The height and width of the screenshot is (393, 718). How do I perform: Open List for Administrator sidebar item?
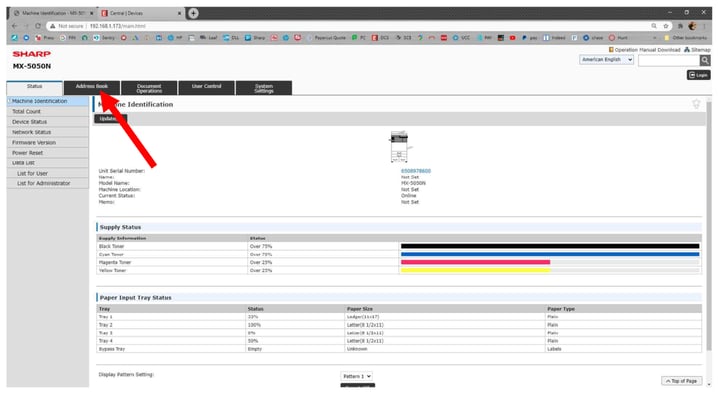coord(48,183)
